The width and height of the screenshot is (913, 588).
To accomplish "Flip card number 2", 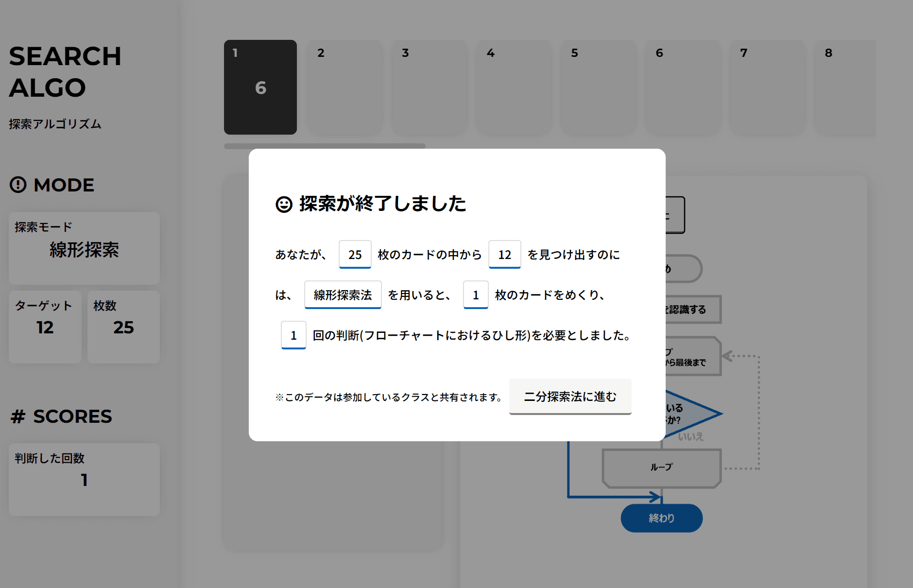I will (x=345, y=87).
